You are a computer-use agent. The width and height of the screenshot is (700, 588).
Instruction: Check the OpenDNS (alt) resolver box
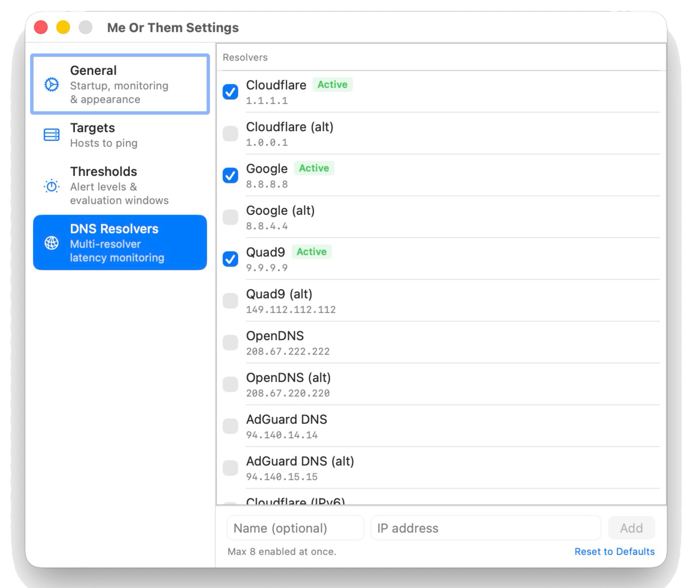coord(230,384)
